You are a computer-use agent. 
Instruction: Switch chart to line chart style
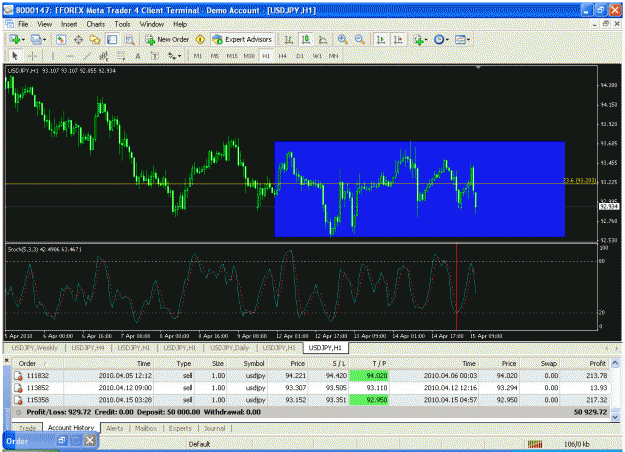[x=323, y=39]
